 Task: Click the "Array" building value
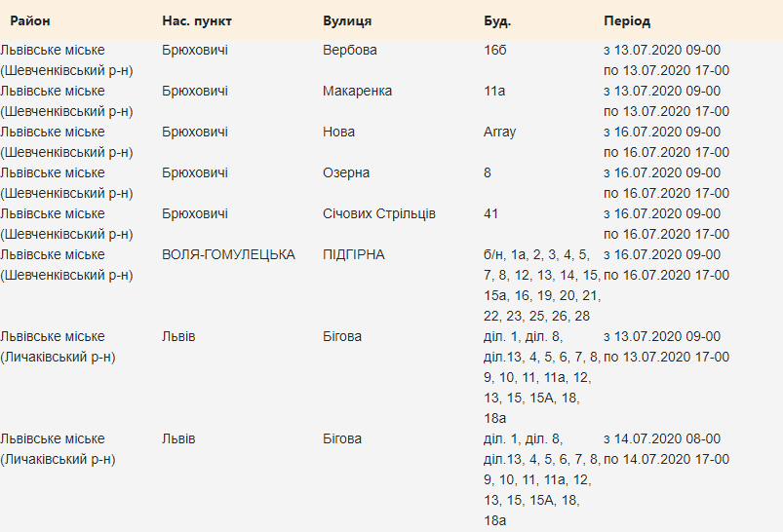(x=499, y=132)
